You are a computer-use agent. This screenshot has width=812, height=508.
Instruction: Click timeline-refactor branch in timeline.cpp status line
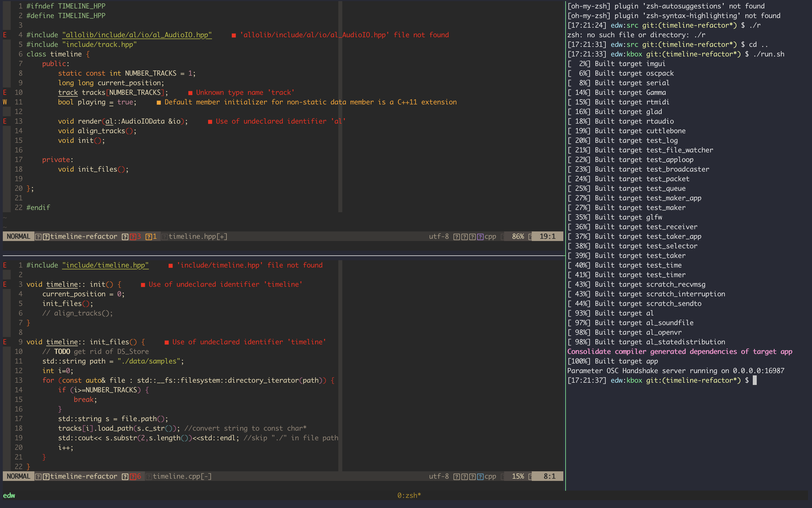coord(83,476)
